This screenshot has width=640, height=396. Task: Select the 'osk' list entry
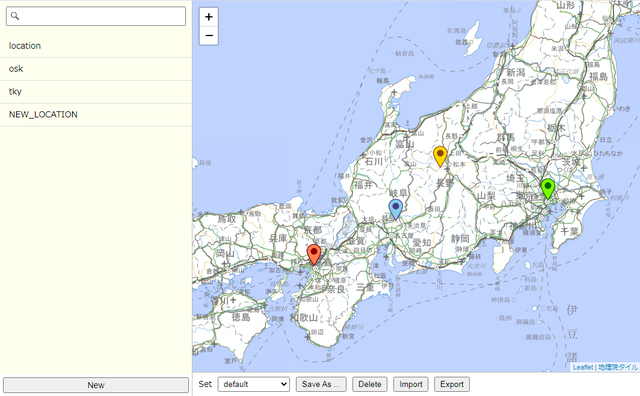click(x=96, y=69)
